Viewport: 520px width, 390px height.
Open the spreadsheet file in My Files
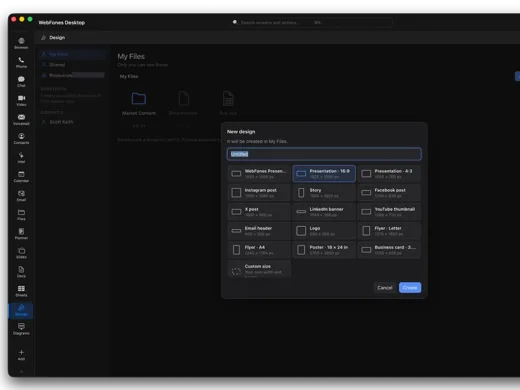click(x=228, y=104)
